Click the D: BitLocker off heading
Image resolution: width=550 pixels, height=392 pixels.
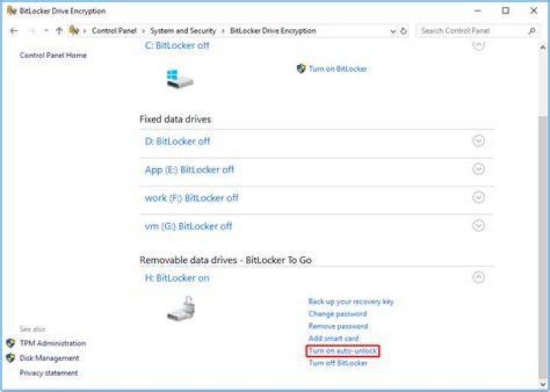(177, 141)
